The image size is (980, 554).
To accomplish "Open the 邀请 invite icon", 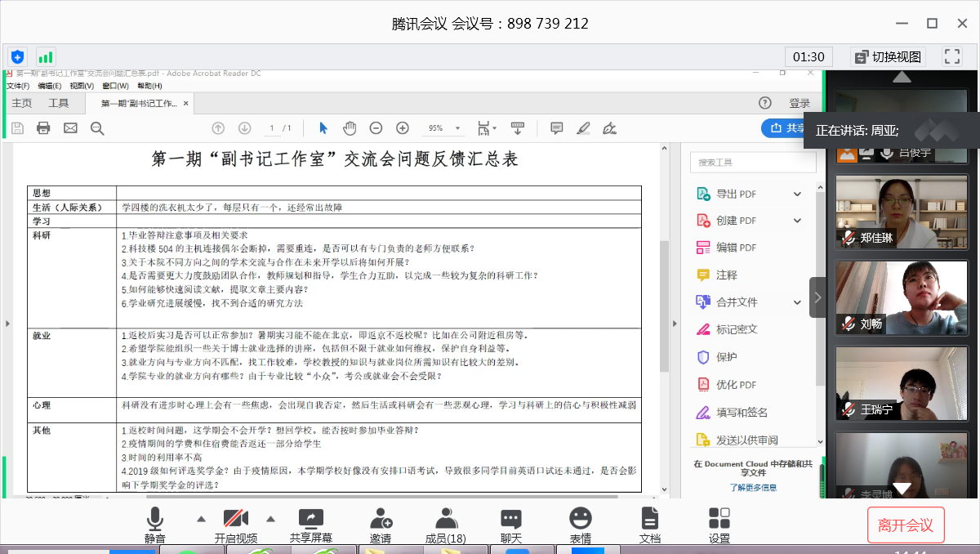I will pos(380,524).
